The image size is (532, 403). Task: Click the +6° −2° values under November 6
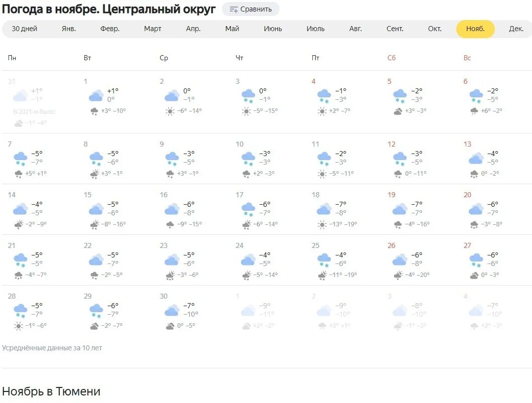(492, 111)
